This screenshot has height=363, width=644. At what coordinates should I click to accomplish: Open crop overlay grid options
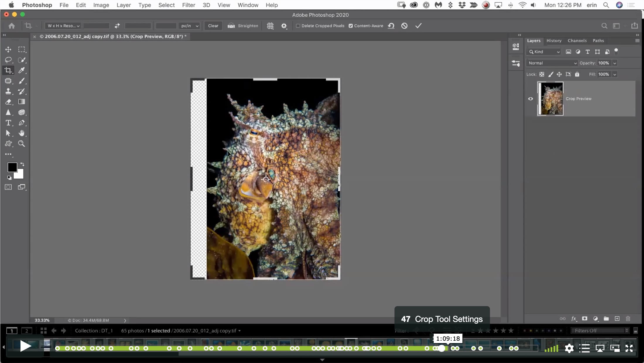point(270,26)
